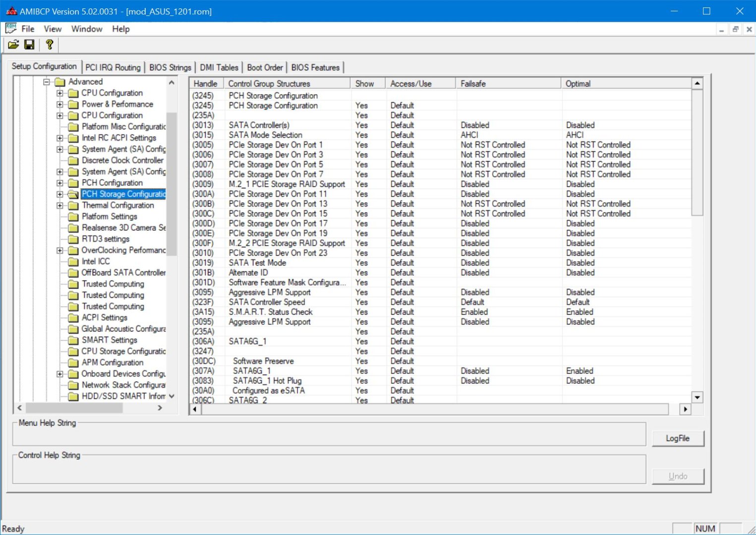Click the Open file toolbar icon
756x535 pixels.
(13, 45)
